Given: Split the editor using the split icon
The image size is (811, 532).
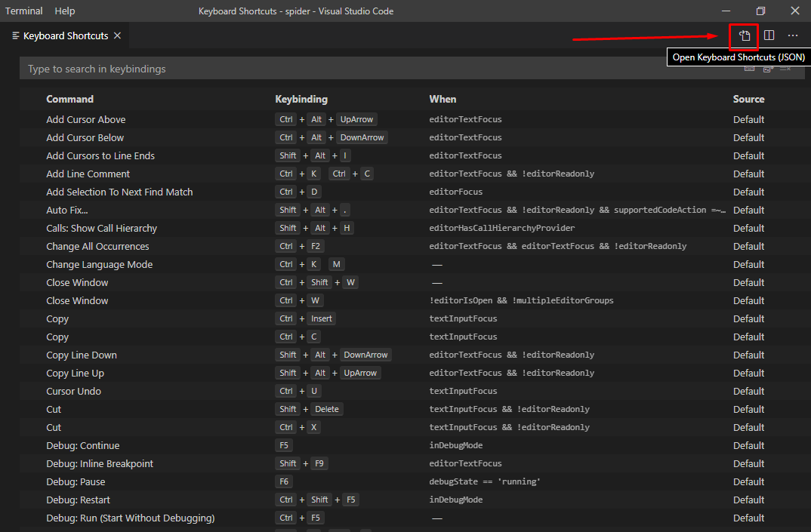Looking at the screenshot, I should pyautogui.click(x=768, y=35).
